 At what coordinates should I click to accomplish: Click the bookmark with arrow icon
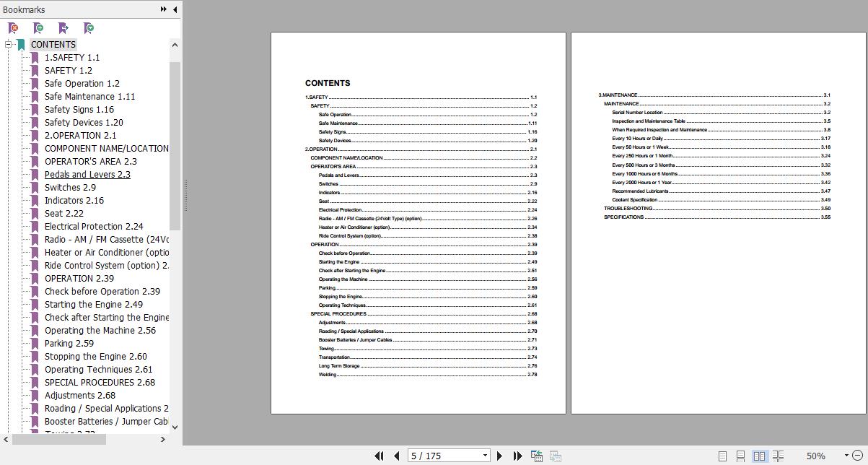pyautogui.click(x=63, y=28)
